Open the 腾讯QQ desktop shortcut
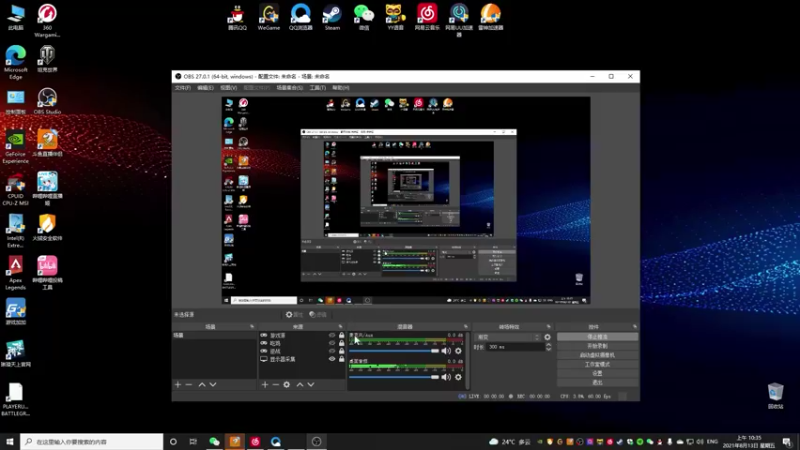This screenshot has height=450, width=800. [x=237, y=17]
